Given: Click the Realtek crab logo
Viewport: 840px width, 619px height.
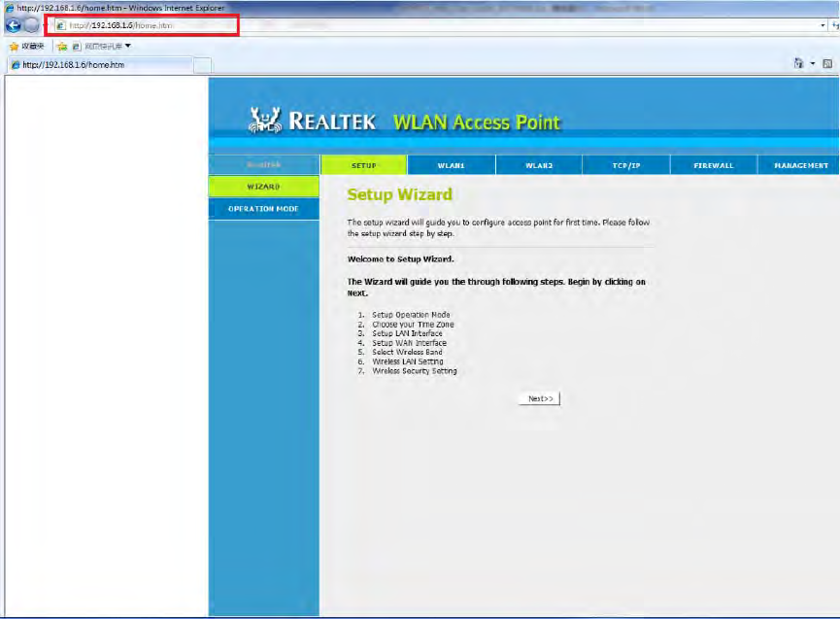Looking at the screenshot, I should point(265,120).
